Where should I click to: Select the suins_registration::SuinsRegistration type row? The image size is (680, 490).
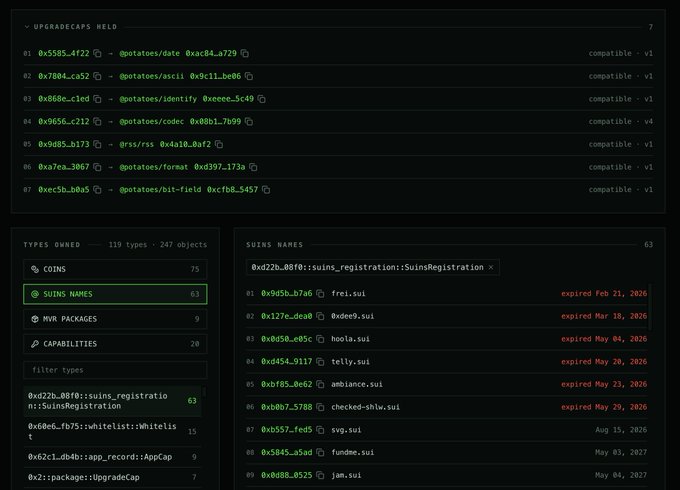tap(112, 401)
